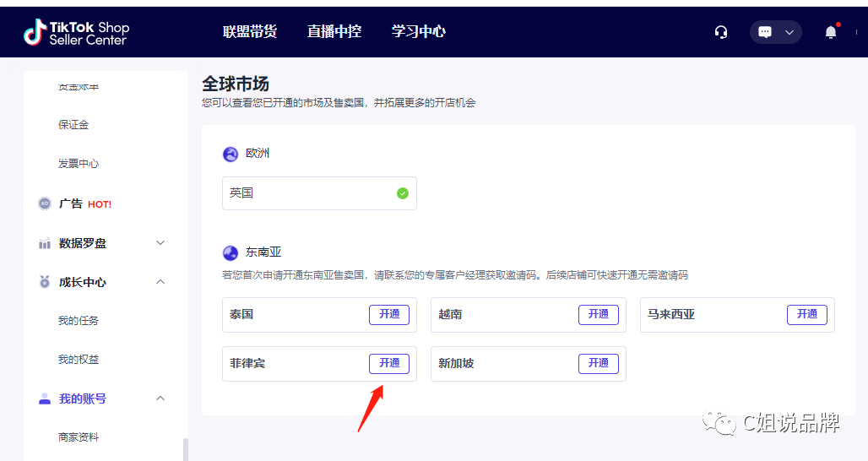Image resolution: width=868 pixels, height=461 pixels.
Task: Expand the 数据罗盘 sidebar section
Action: (x=160, y=243)
